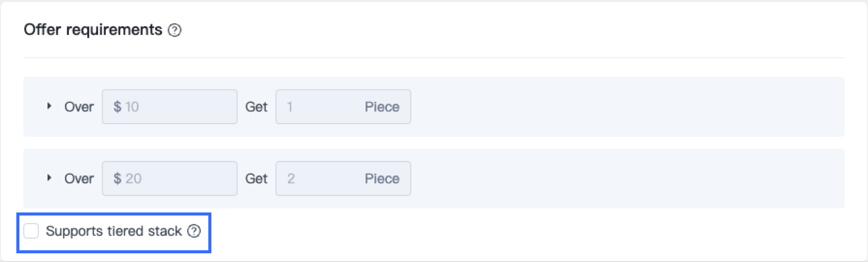Click the Get label in second tier
This screenshot has width=868, height=262.
256,178
